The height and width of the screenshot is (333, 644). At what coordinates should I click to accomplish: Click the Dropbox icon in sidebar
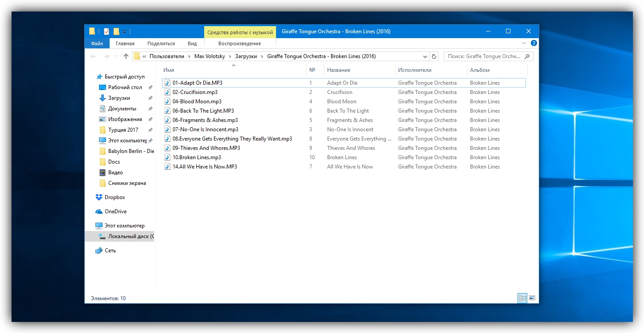[99, 197]
